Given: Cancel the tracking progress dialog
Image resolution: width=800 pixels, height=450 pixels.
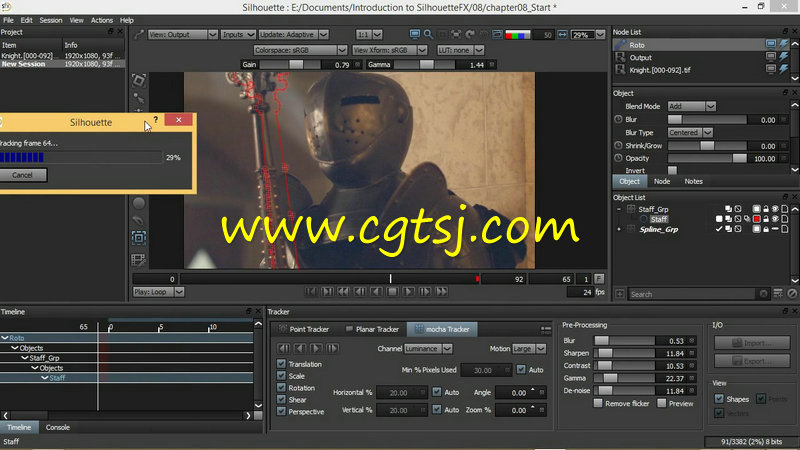Looking at the screenshot, I should 22,175.
